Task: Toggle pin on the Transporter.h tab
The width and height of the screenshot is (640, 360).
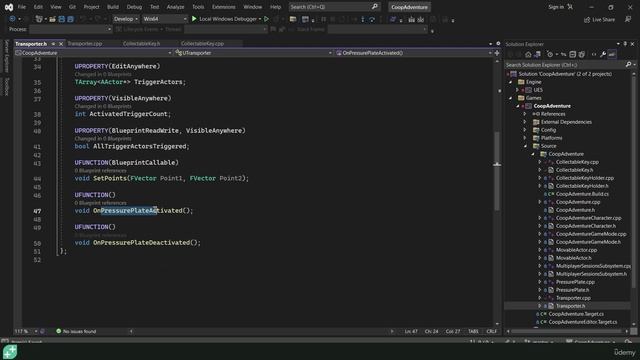Action: click(53, 44)
